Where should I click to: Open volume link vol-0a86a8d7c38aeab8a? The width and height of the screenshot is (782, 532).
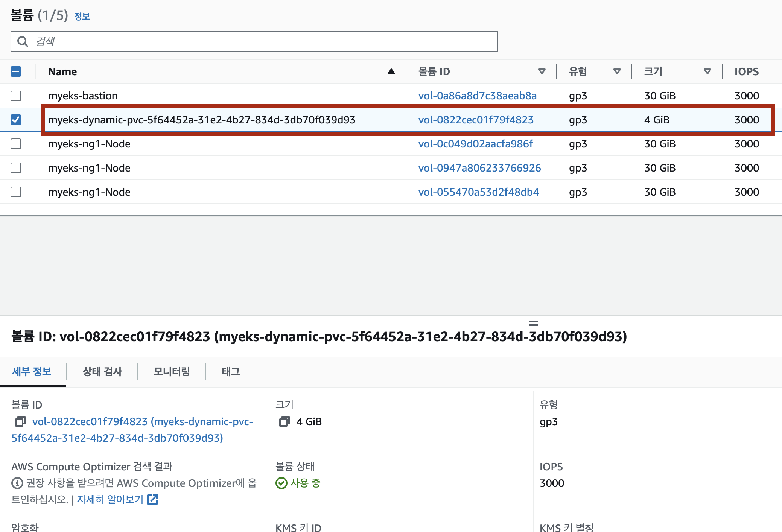click(477, 96)
